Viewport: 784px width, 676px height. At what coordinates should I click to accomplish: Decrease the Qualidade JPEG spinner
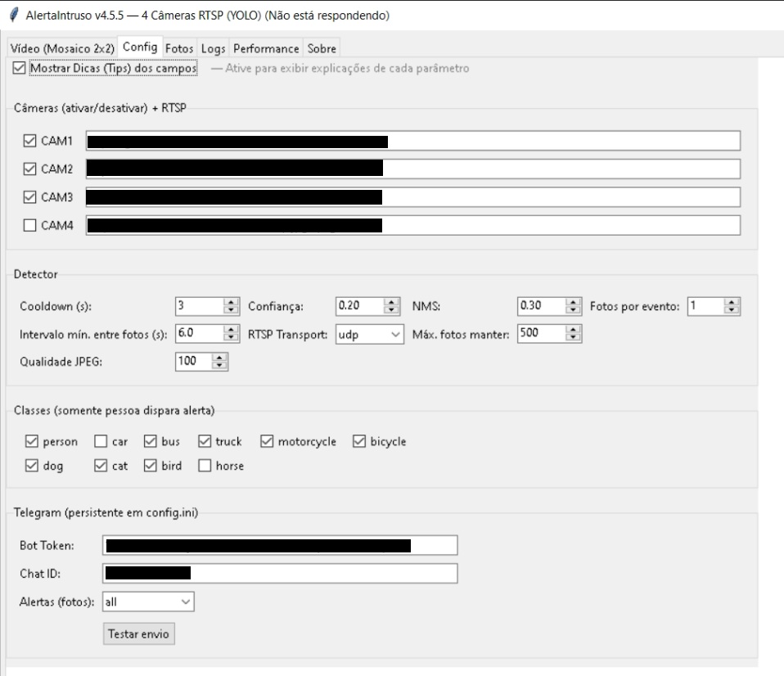pos(219,366)
